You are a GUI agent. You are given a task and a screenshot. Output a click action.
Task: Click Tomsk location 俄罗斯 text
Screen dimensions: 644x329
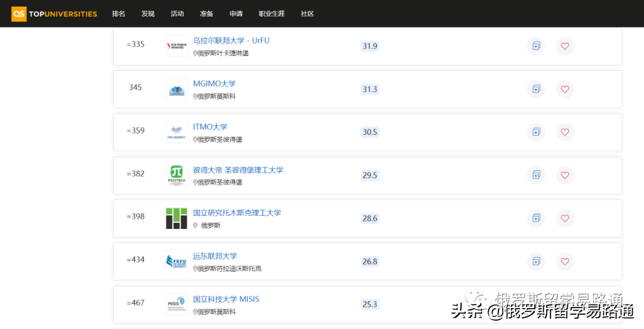tap(210, 225)
